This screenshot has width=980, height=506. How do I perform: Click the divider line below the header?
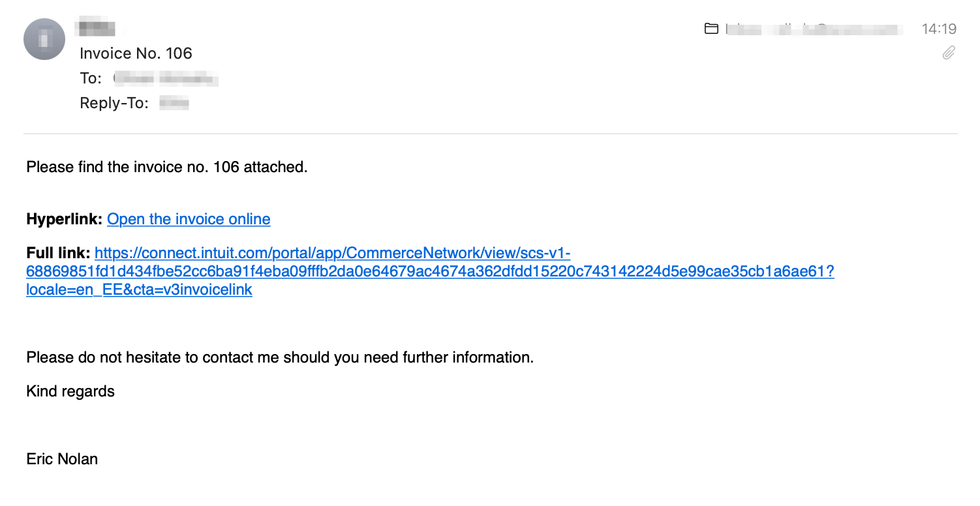pos(490,134)
